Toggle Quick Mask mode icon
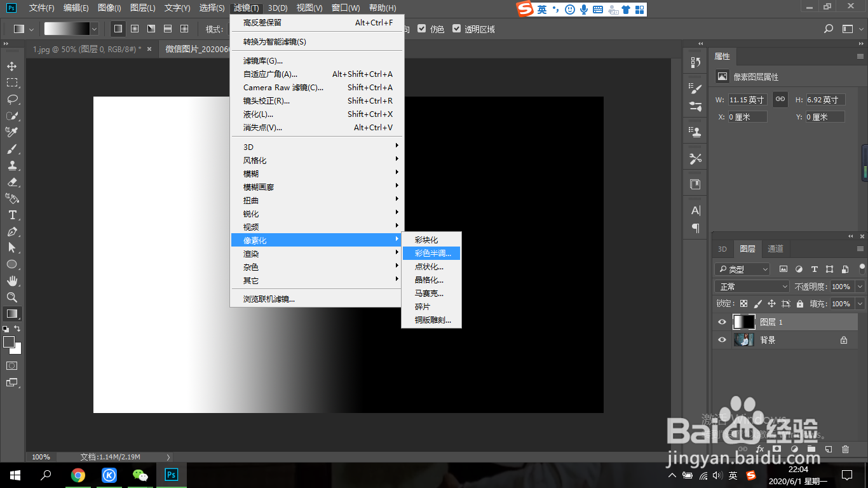This screenshot has height=488, width=868. 12,366
